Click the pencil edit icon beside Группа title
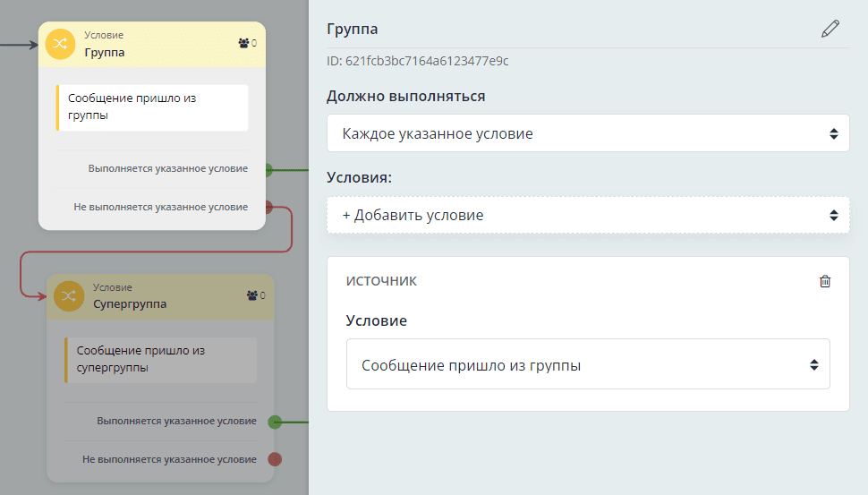The height and width of the screenshot is (495, 868). (830, 30)
